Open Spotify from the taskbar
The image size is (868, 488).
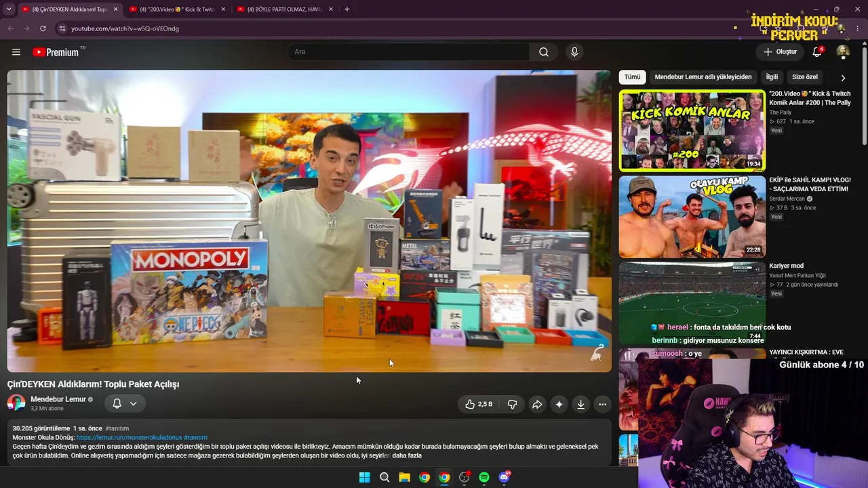point(484,477)
